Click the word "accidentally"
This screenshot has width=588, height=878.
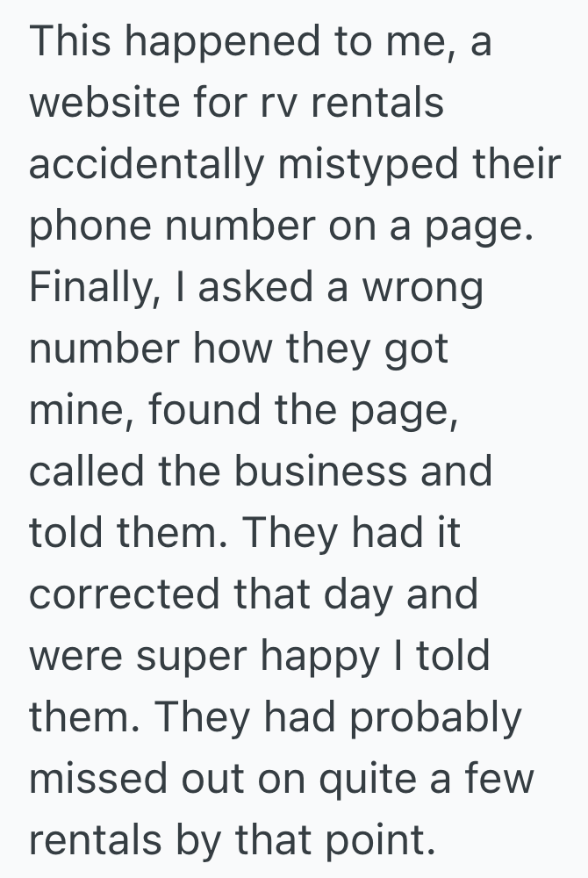[147, 166]
